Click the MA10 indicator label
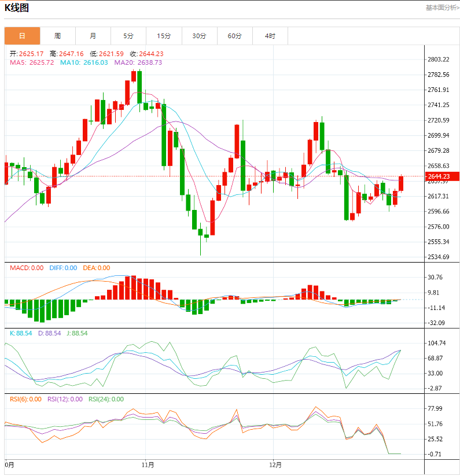The width and height of the screenshot is (460, 476). click(84, 62)
